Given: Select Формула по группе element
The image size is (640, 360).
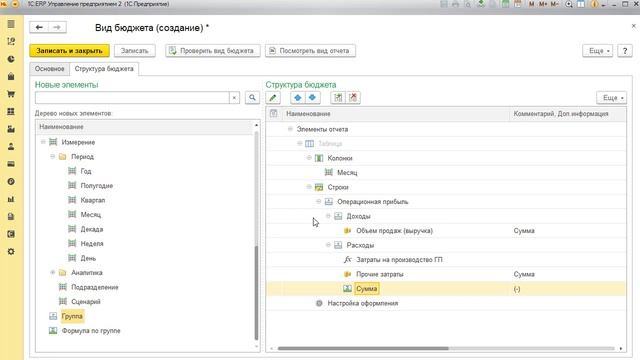Looking at the screenshot, I should (x=91, y=331).
